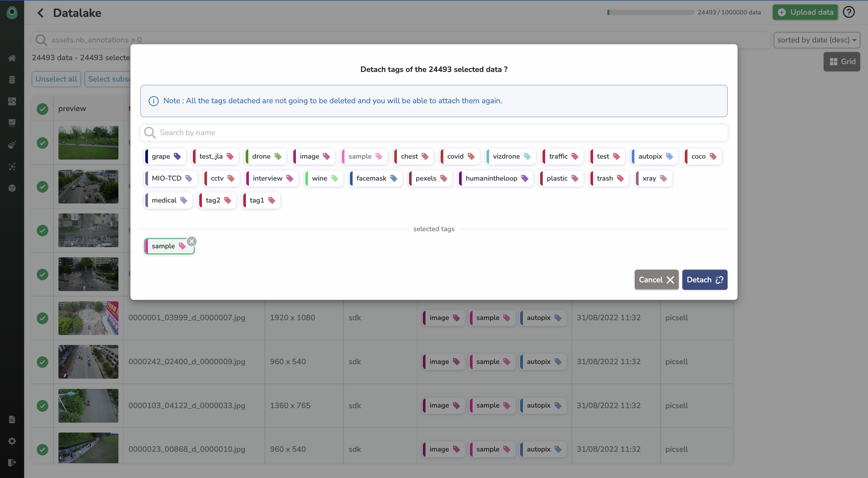Click the back arrow next to Datalake
868x478 pixels.
pos(40,13)
